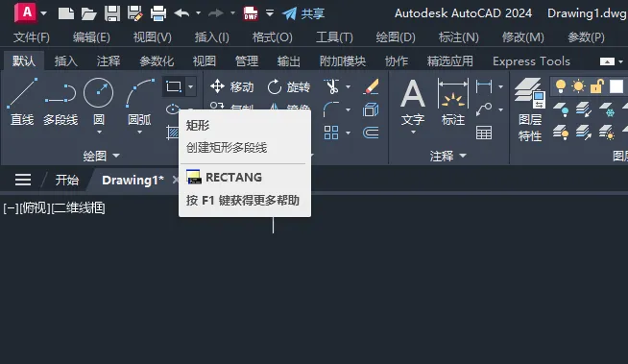The image size is (628, 364).
Task: Switch to the Express Tools ribbon tab
Action: pos(531,61)
